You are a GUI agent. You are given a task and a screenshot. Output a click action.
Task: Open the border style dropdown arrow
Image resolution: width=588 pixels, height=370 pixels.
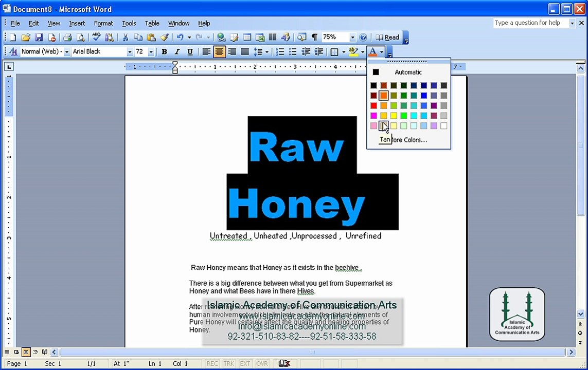343,52
